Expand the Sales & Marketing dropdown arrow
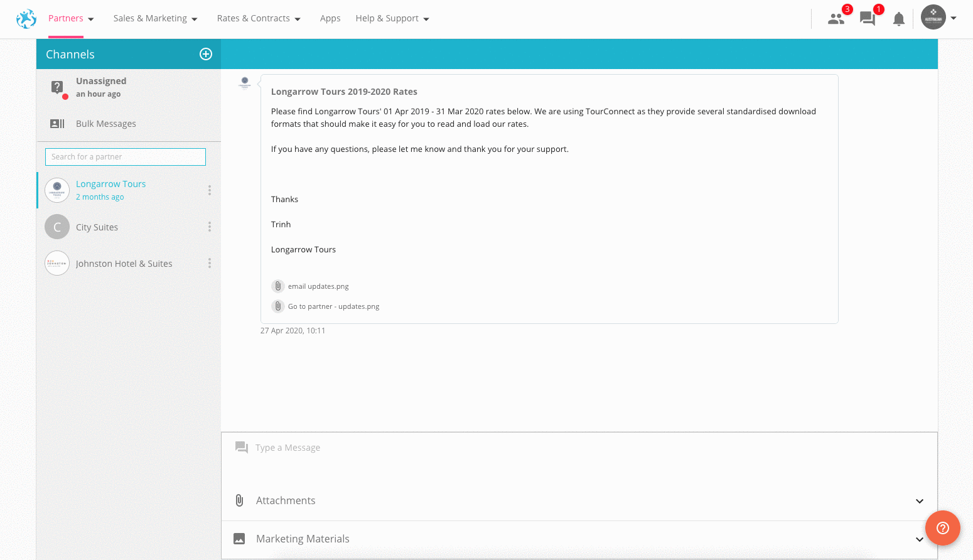Viewport: 973px width, 560px height. click(195, 19)
